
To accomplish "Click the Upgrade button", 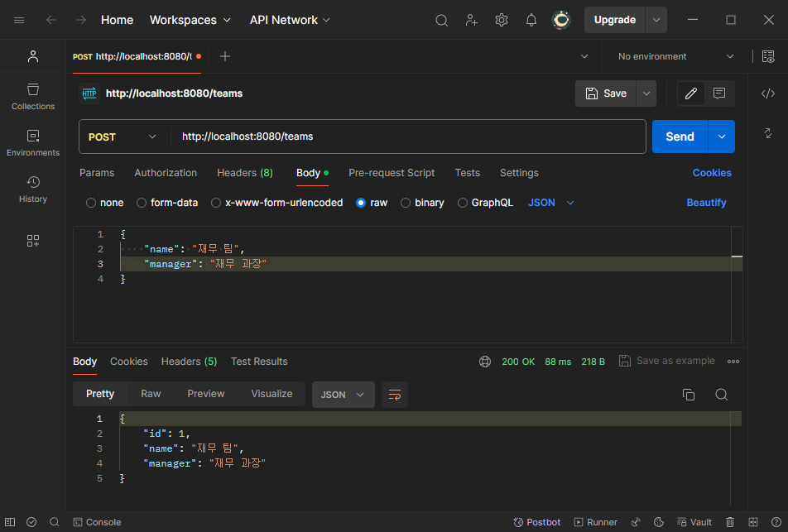I will pyautogui.click(x=615, y=20).
